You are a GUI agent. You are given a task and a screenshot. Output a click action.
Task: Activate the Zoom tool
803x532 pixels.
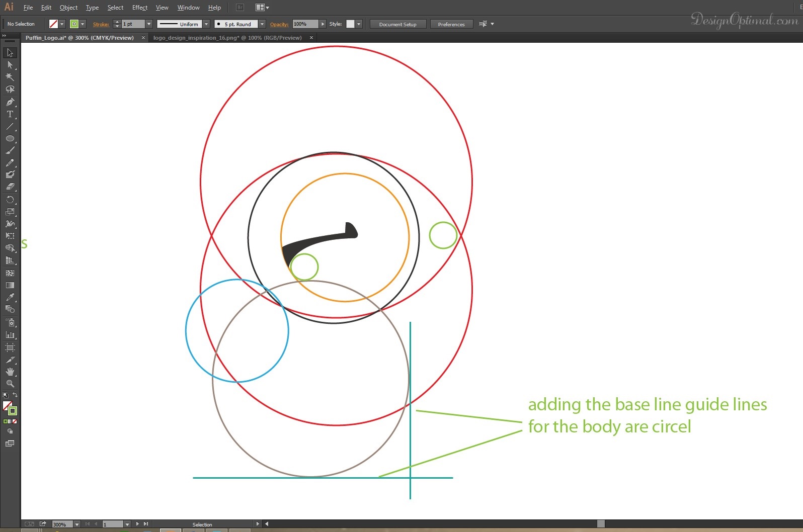[x=10, y=384]
